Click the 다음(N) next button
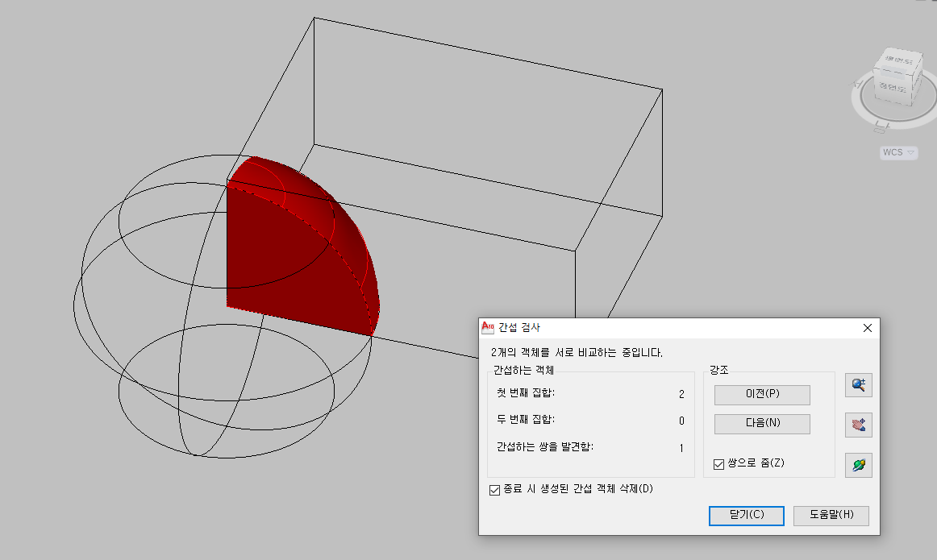937x560 pixels. click(x=762, y=423)
